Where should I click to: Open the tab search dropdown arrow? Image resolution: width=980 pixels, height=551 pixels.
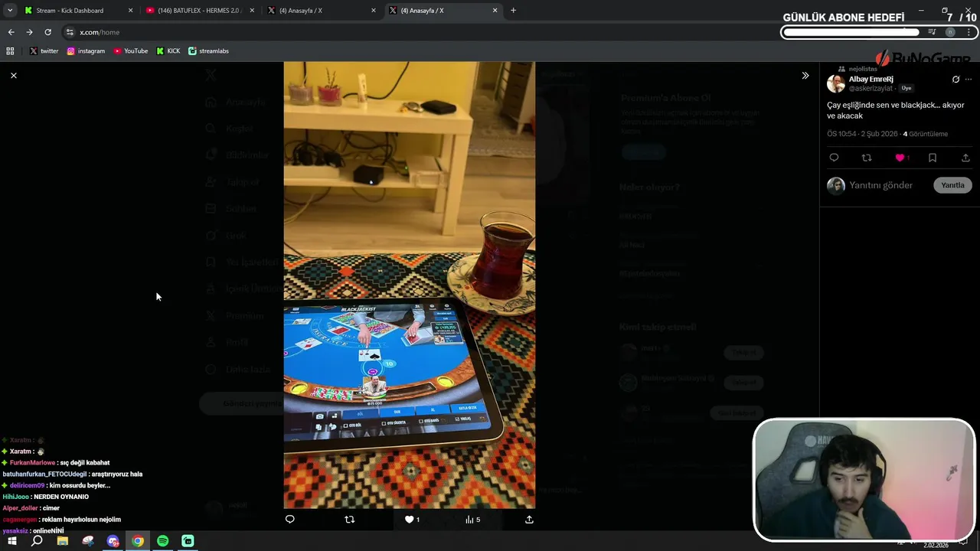pyautogui.click(x=10, y=11)
